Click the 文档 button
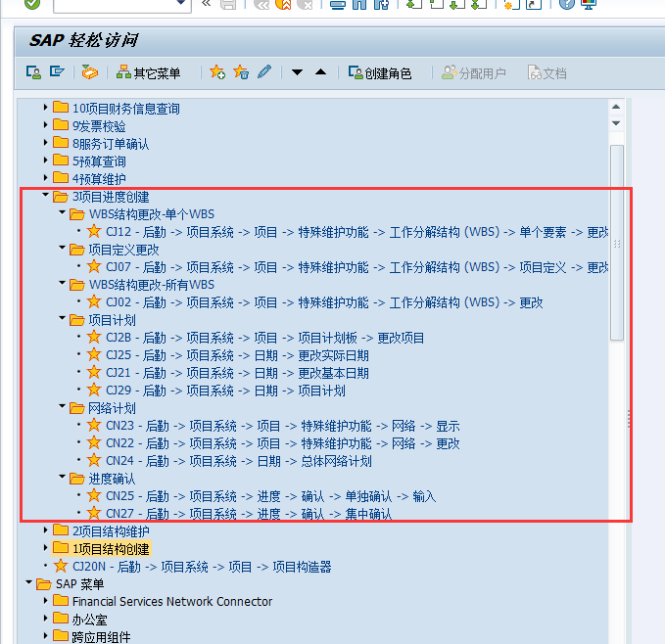 click(x=547, y=72)
